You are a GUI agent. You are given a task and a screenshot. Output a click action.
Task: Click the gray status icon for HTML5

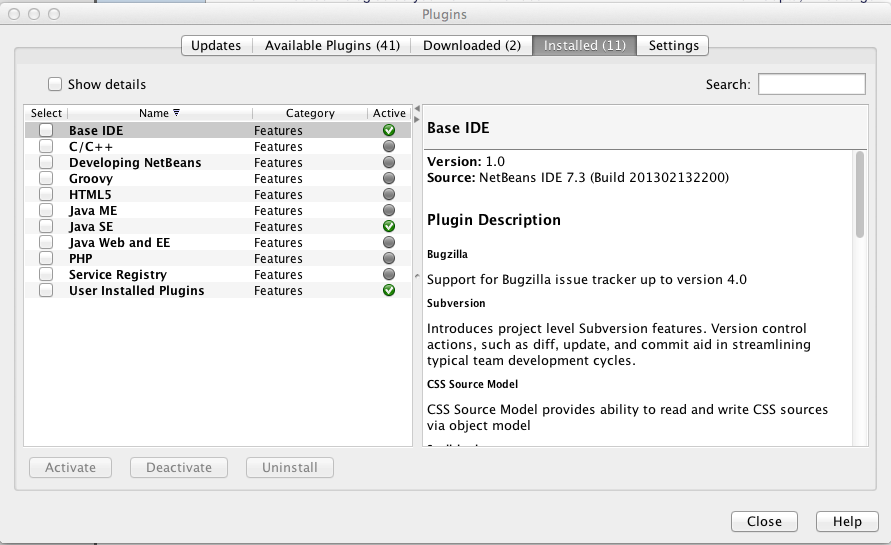point(389,195)
